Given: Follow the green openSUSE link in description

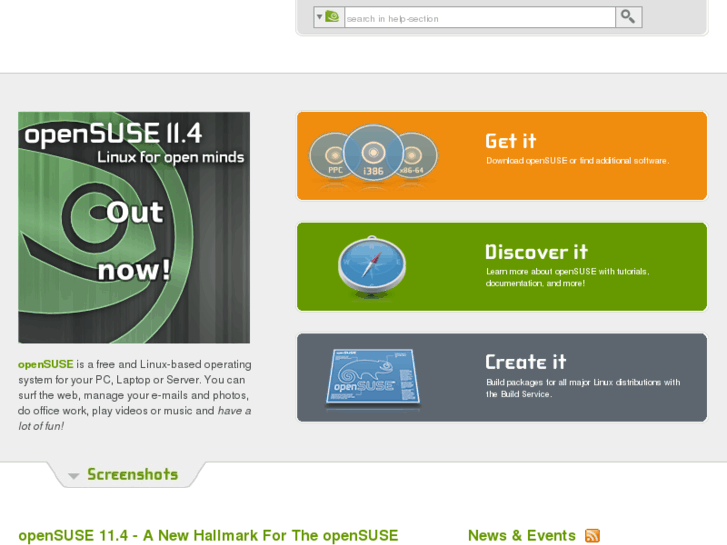Looking at the screenshot, I should [x=45, y=365].
